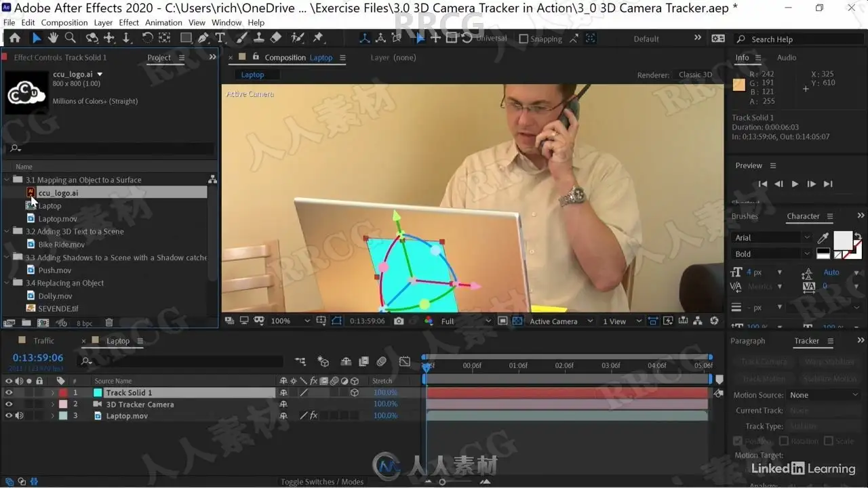Viewport: 868px width, 488px height.
Task: Toggle the Snapping checkbox
Action: pyautogui.click(x=524, y=39)
